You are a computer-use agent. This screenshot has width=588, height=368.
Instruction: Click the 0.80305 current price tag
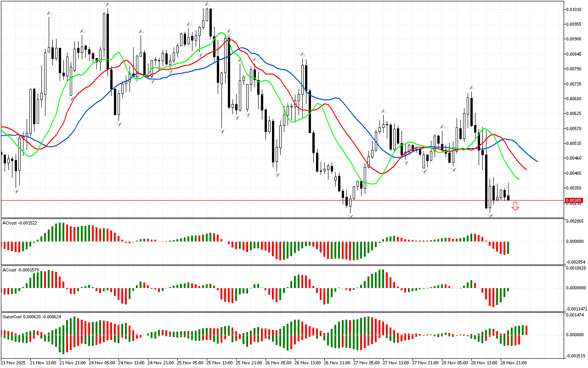pos(574,201)
